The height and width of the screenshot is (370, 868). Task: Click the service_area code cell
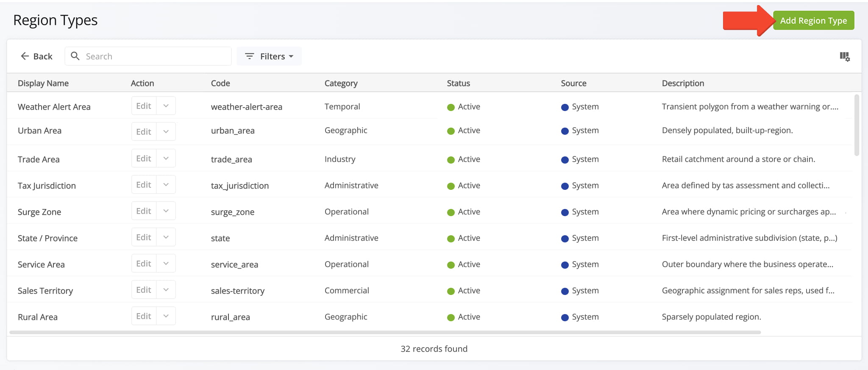[x=235, y=264]
